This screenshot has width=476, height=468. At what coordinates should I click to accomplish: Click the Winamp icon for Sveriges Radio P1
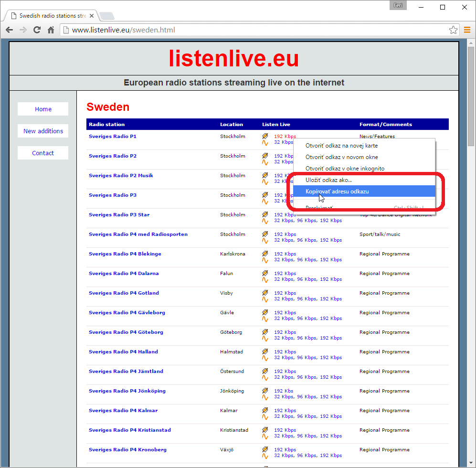tap(265, 136)
